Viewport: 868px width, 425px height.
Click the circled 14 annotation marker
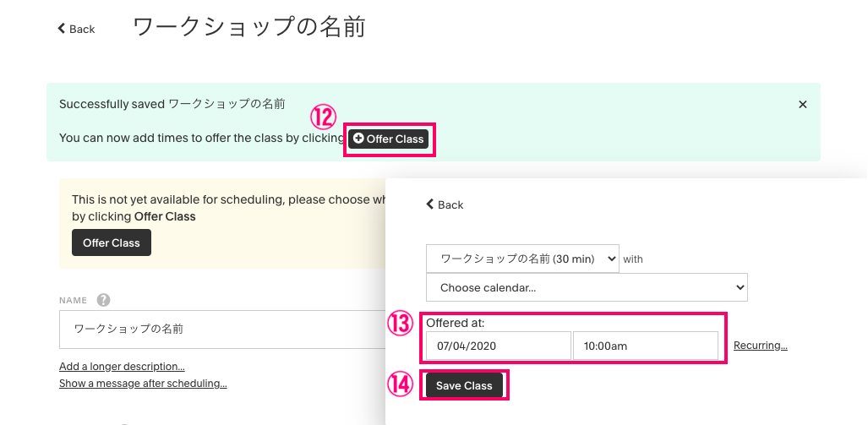(400, 385)
